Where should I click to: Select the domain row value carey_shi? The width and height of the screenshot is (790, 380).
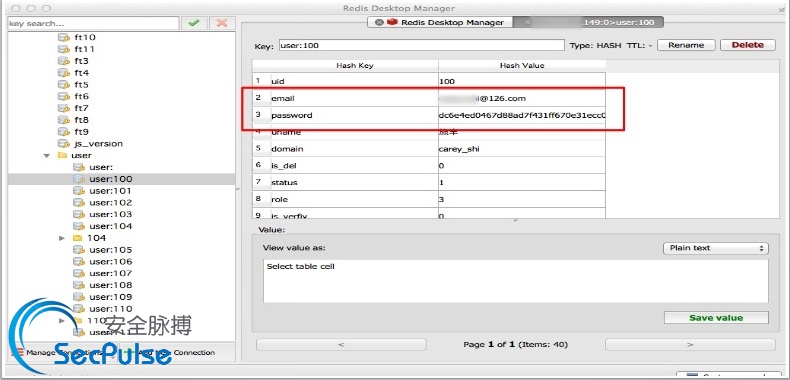click(522, 149)
